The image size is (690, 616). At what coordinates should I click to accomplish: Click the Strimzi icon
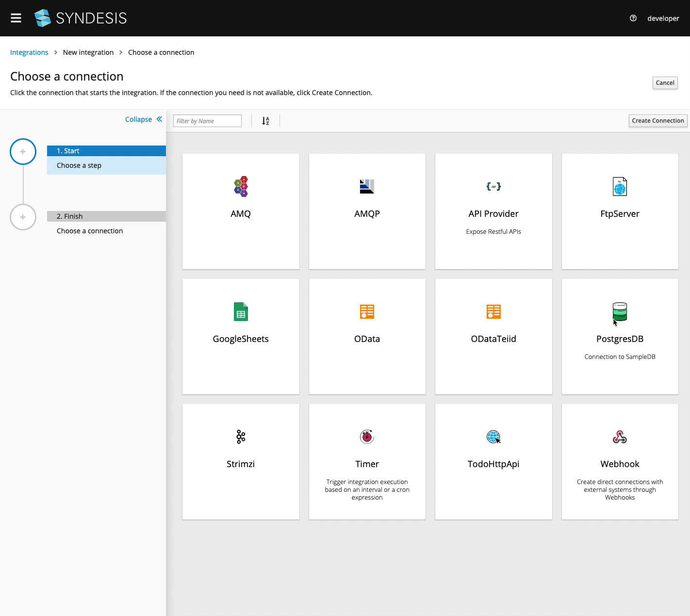(241, 437)
